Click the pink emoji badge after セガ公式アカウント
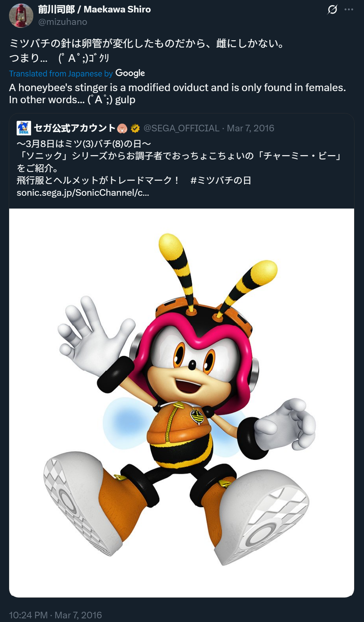364x622 pixels. pos(122,128)
